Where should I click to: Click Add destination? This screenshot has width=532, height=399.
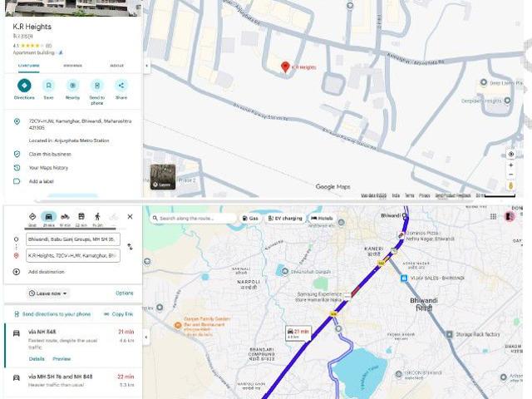click(x=47, y=272)
